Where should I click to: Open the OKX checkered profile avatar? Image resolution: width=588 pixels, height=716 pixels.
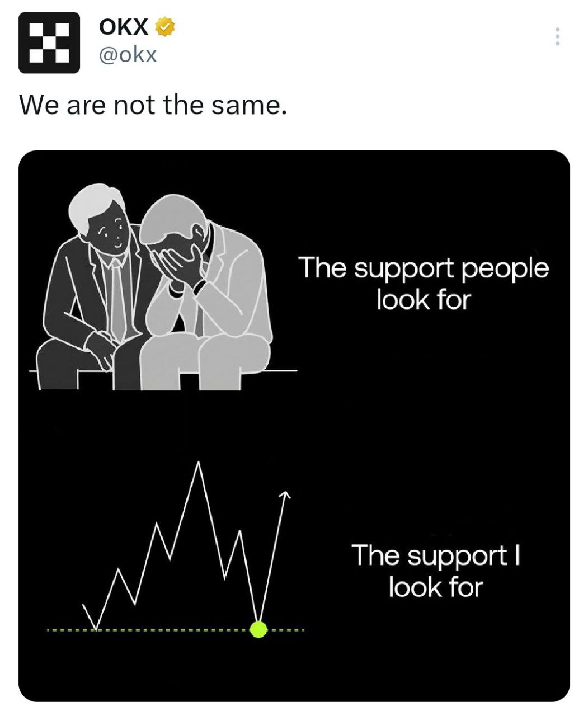[49, 43]
